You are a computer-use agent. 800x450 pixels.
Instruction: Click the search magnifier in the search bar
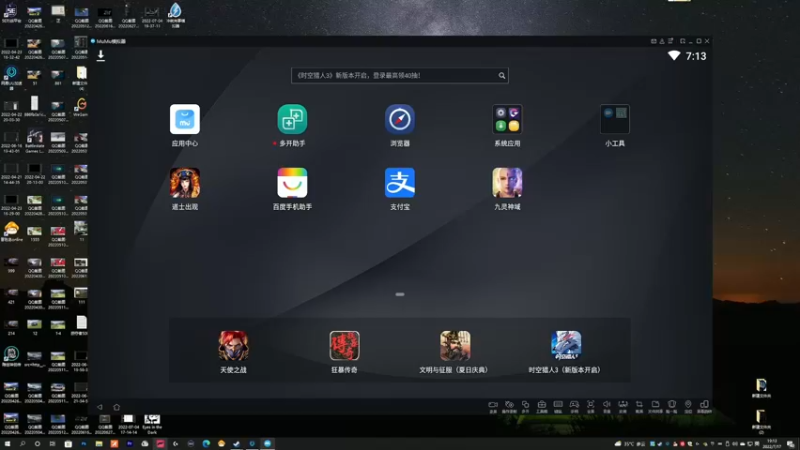502,76
